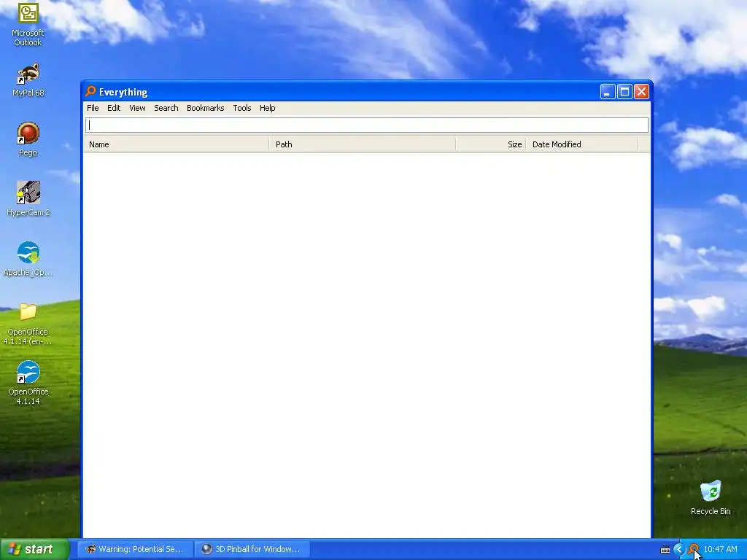Image resolution: width=747 pixels, height=560 pixels.
Task: Switch to the Warning: Potential Se... taskbar window
Action: (x=135, y=549)
